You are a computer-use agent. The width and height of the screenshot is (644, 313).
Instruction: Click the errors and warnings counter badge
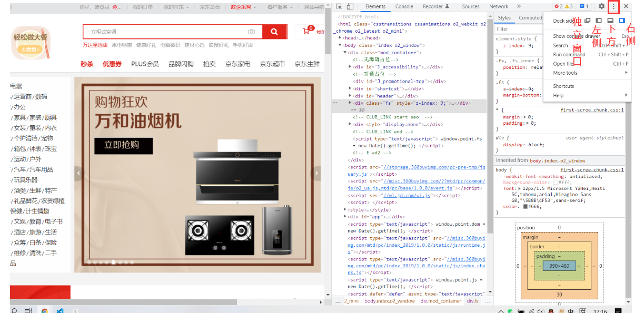tap(563, 6)
